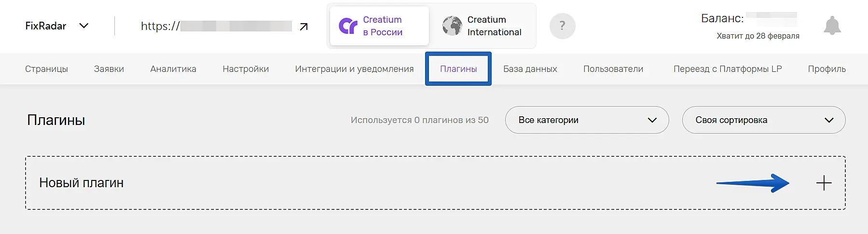
Task: Click the Creatium purple logo icon
Action: pyautogui.click(x=348, y=26)
